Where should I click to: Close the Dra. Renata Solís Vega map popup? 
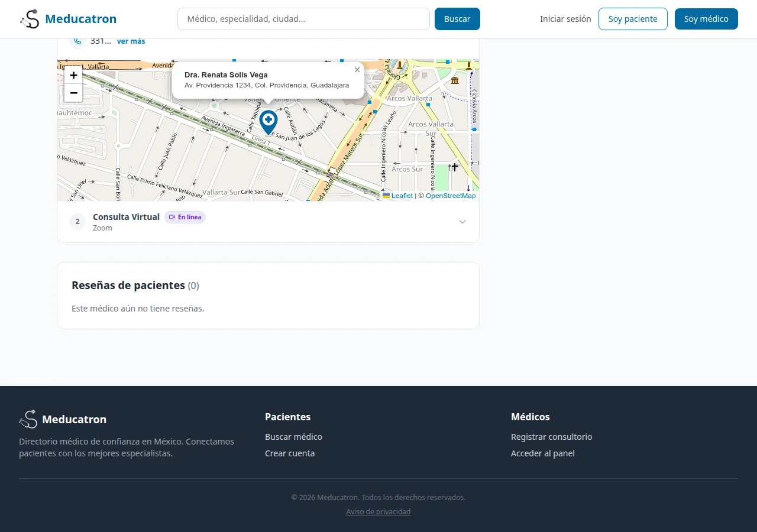coord(357,70)
